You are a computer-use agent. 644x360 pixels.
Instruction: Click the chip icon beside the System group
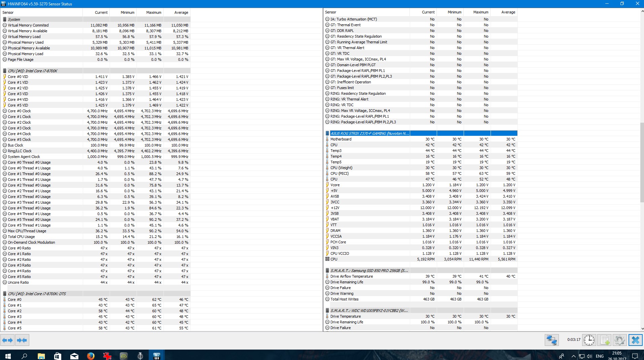point(5,19)
